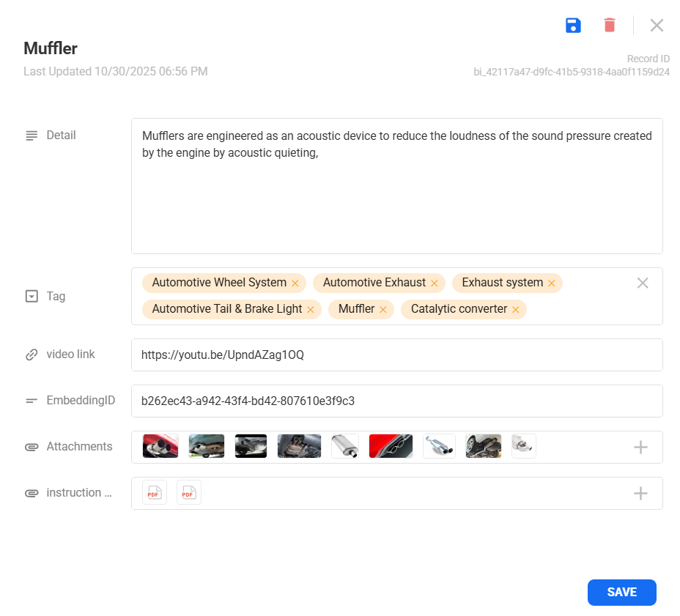This screenshot has width=680, height=616.
Task: Click the video link URL field
Action: tap(396, 355)
